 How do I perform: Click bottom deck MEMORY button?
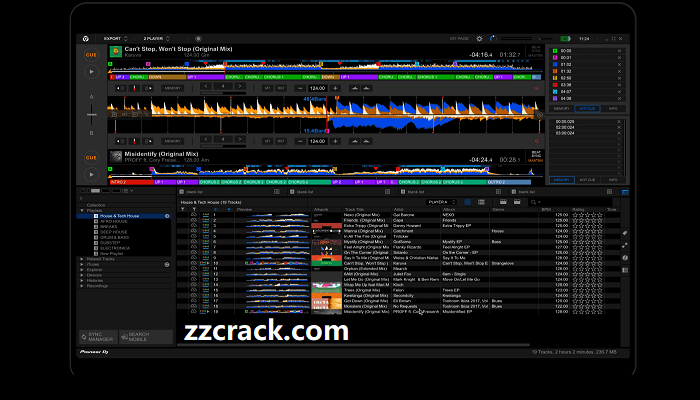point(172,141)
